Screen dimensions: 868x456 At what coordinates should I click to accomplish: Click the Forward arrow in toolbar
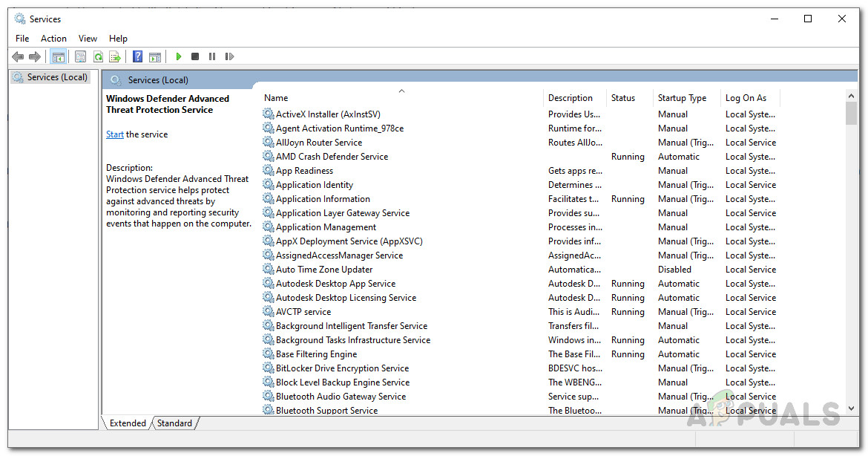35,56
